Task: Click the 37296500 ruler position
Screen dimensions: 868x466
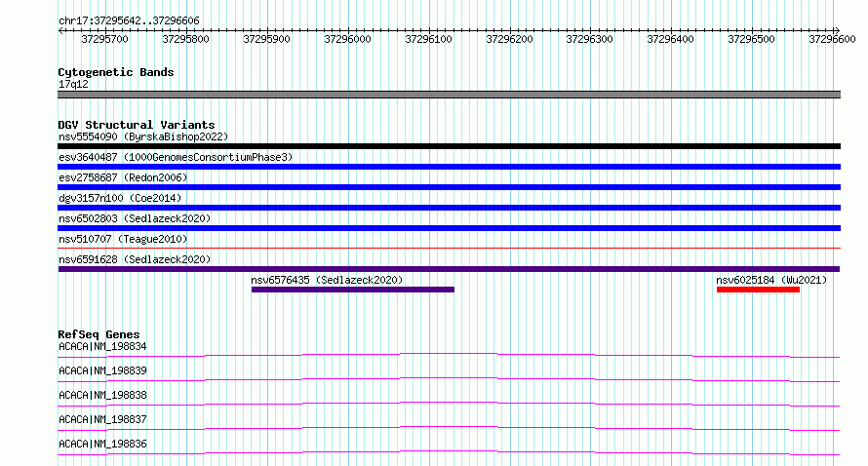Action: coord(751,39)
